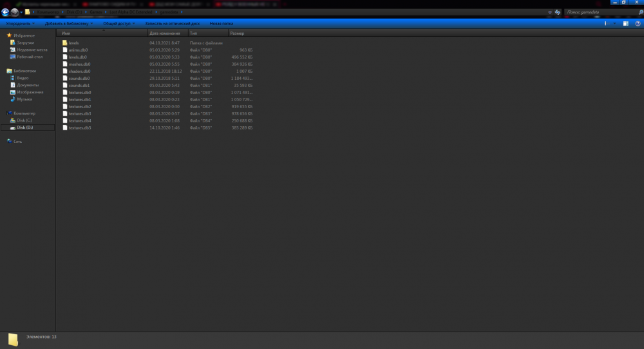Screen dimensions: 644x349
Task: Navigate to Games in the breadcrumb
Action: (96, 12)
